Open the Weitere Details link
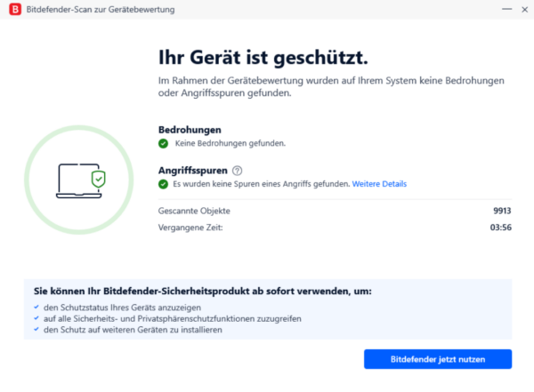Image resolution: width=534 pixels, height=392 pixels. point(379,184)
